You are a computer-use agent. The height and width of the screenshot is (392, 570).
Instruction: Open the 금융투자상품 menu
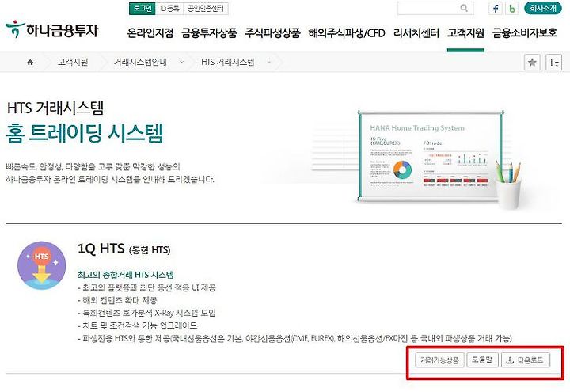point(209,33)
